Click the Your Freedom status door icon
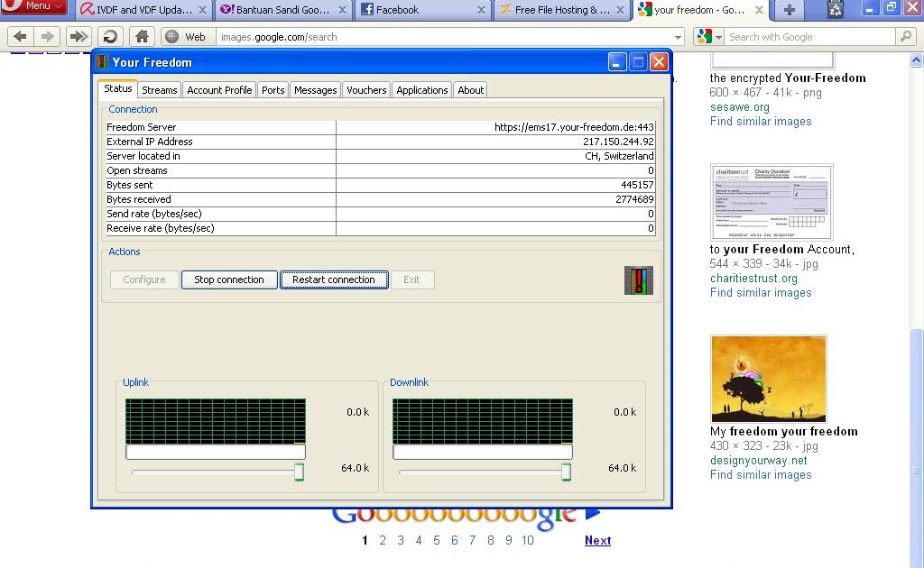Viewport: 924px width, 568px height. [x=639, y=280]
